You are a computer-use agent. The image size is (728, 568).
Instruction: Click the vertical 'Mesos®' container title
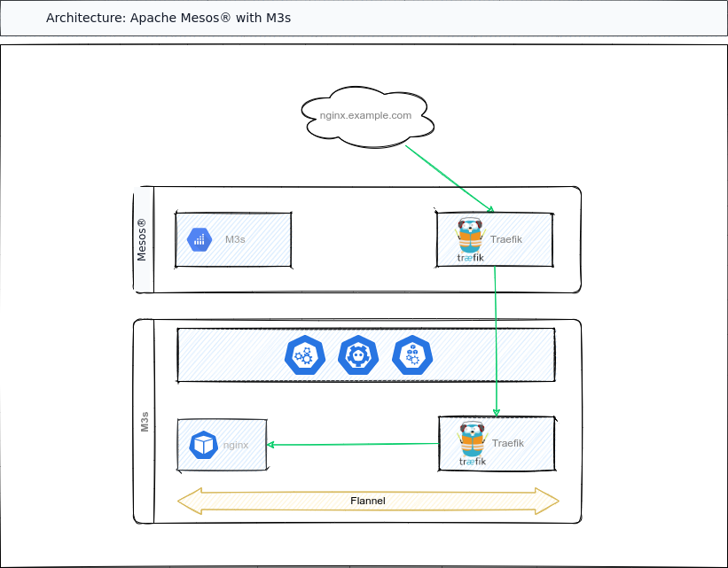[x=142, y=239]
